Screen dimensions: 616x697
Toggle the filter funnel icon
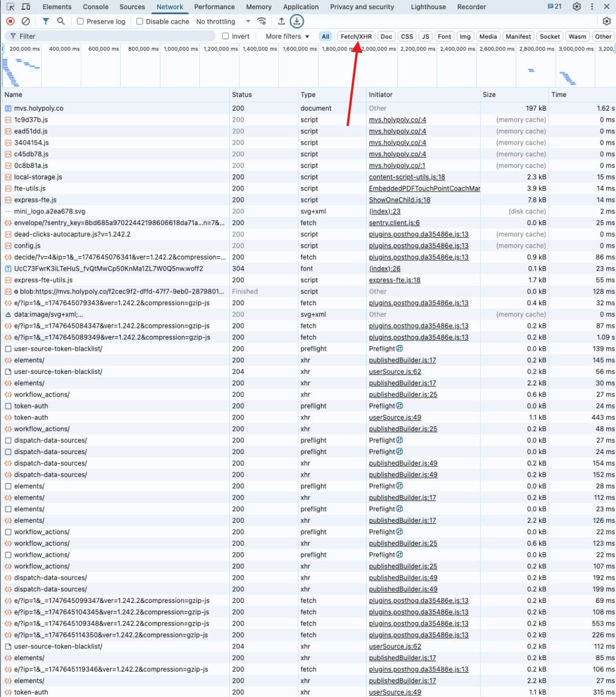[x=46, y=21]
